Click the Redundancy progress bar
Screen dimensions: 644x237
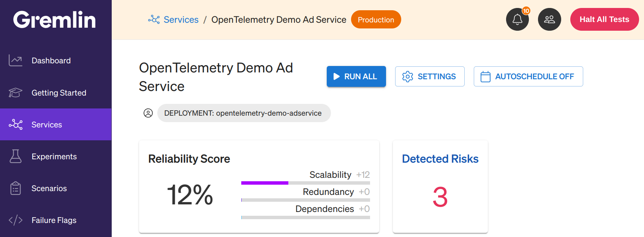point(305,200)
